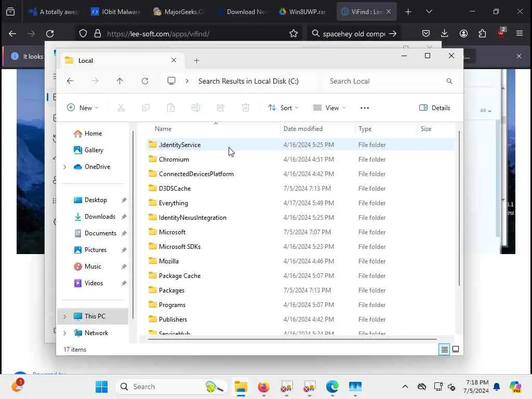Refresh the Explorer search results
Image resolution: width=532 pixels, height=399 pixels.
(x=145, y=81)
